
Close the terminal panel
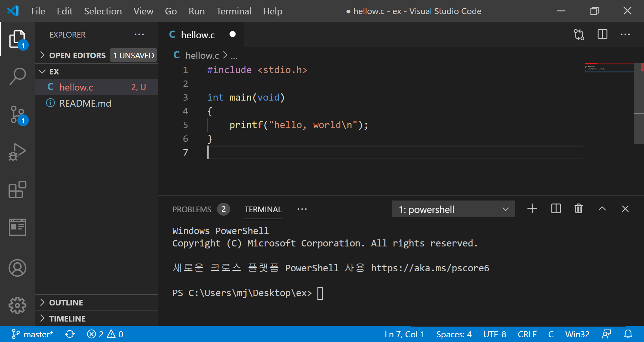point(625,209)
